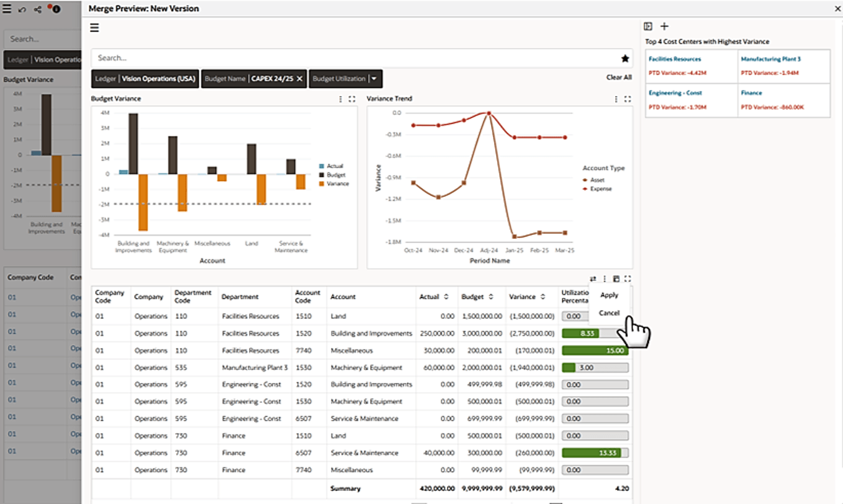Click the 13.33 utilization progress bar
Image resolution: width=843 pixels, height=504 pixels.
[595, 453]
